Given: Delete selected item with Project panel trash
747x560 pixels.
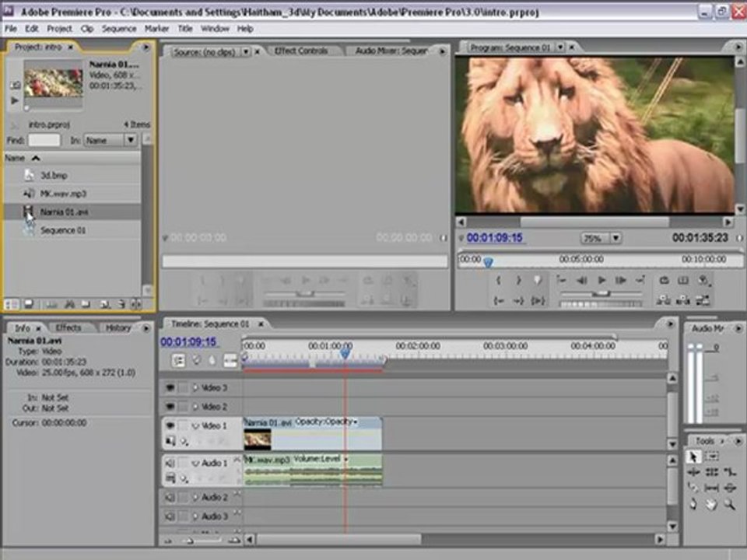Looking at the screenshot, I should [x=121, y=304].
